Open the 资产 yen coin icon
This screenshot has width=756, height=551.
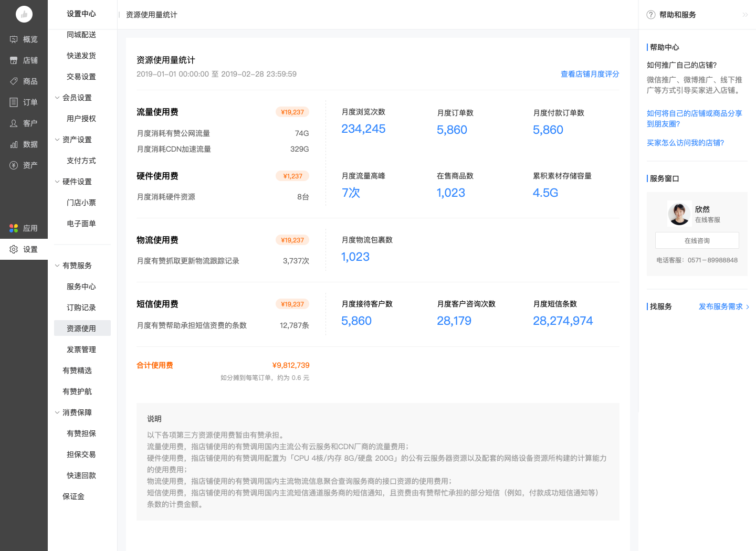click(14, 165)
